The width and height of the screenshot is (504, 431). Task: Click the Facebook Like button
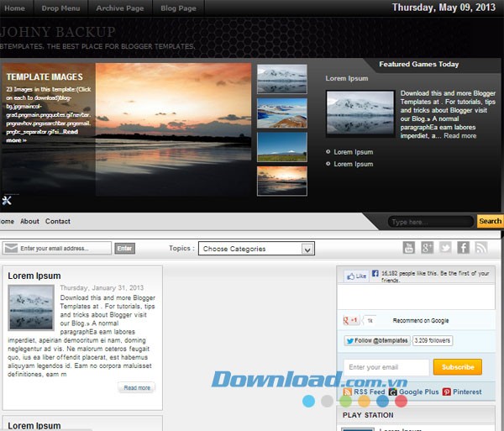pos(356,276)
